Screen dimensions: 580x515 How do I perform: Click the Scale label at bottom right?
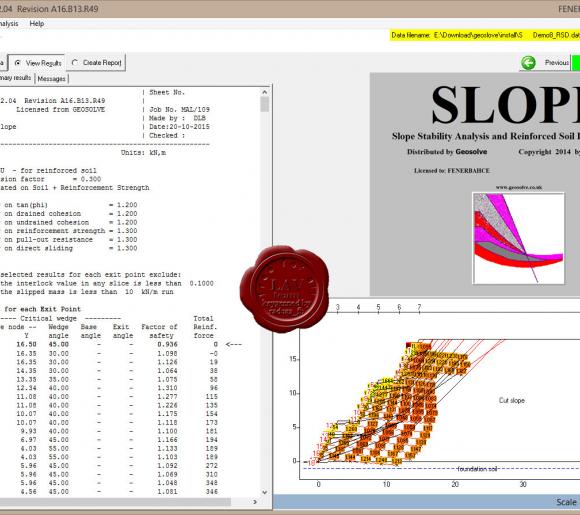pyautogui.click(x=566, y=502)
